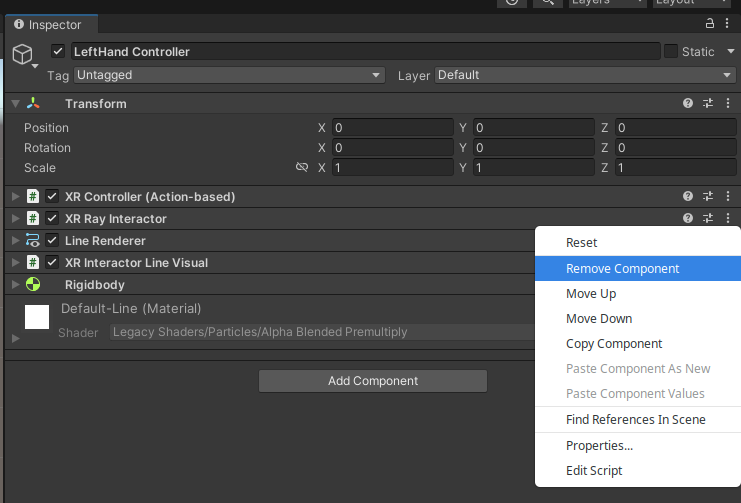Toggle the Static checkbox

pyautogui.click(x=671, y=51)
